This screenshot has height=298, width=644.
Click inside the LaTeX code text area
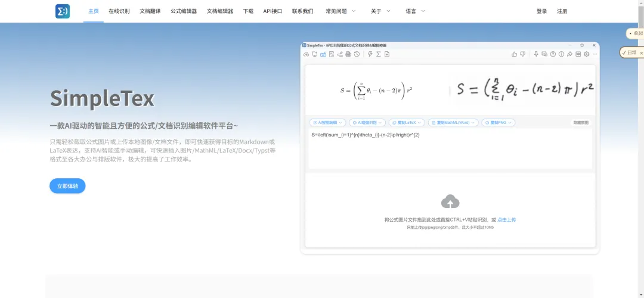[x=450, y=148]
